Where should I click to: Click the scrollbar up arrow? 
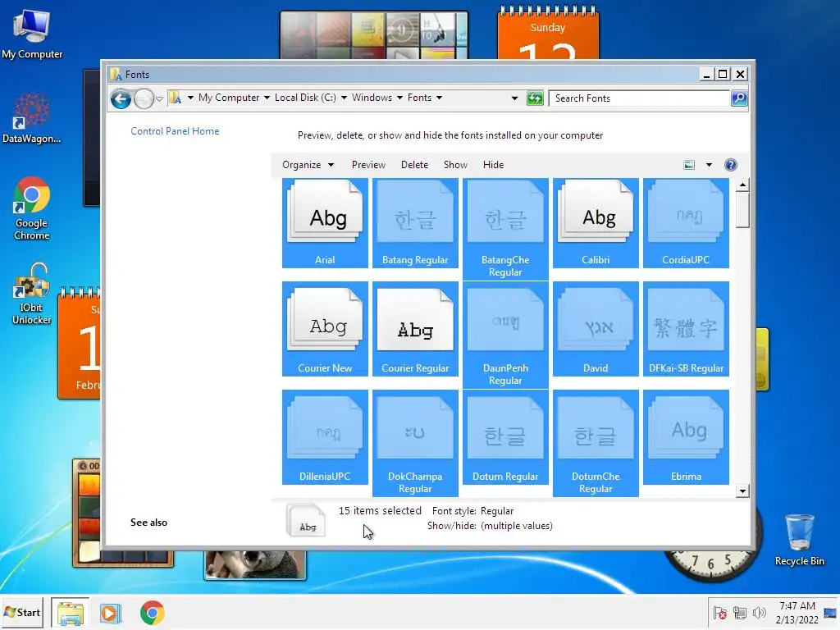(742, 185)
